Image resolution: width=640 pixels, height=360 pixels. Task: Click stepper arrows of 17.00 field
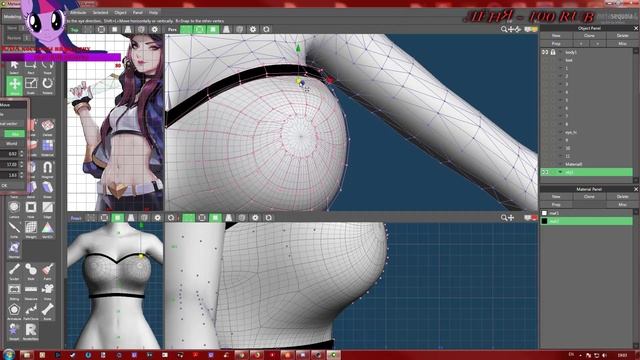pyautogui.click(x=22, y=164)
